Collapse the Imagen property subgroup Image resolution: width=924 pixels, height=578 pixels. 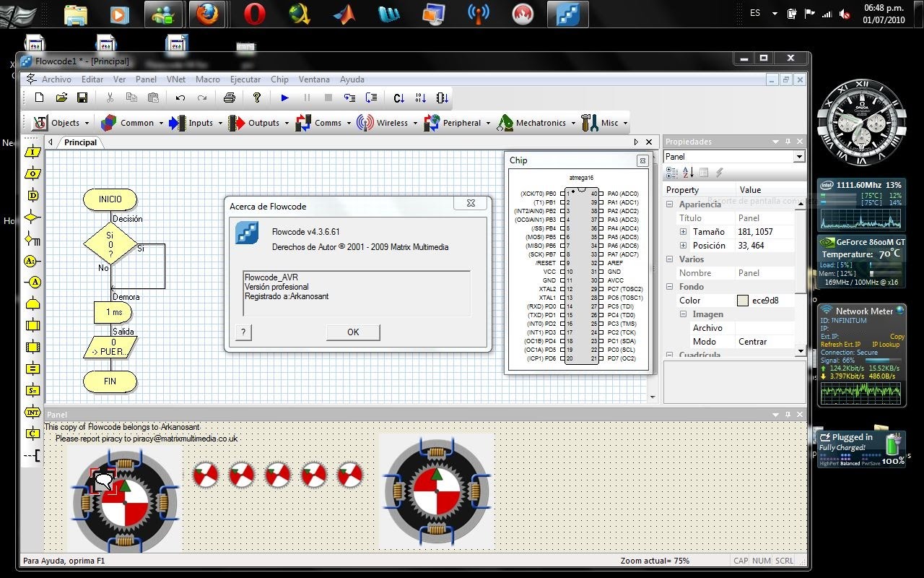click(x=683, y=314)
